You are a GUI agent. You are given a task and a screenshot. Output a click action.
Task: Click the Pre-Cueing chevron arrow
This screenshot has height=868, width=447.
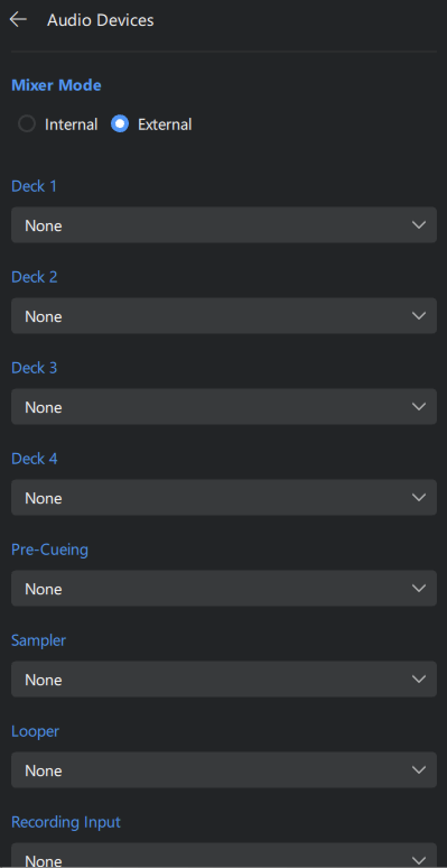[x=419, y=588]
